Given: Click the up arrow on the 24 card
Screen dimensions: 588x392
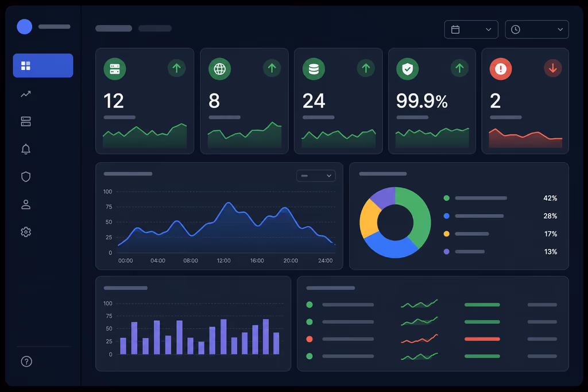Looking at the screenshot, I should click(366, 68).
